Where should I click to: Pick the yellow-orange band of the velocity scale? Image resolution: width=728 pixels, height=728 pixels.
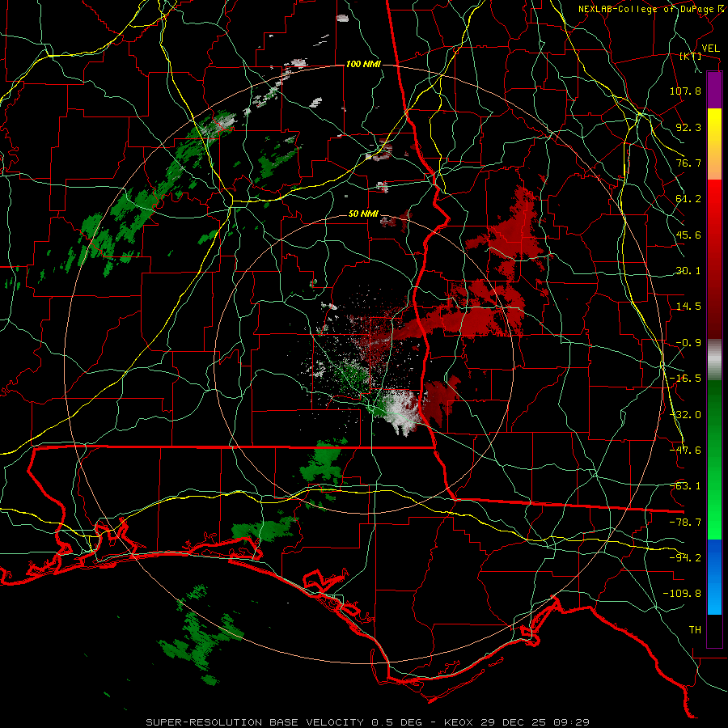(714, 144)
